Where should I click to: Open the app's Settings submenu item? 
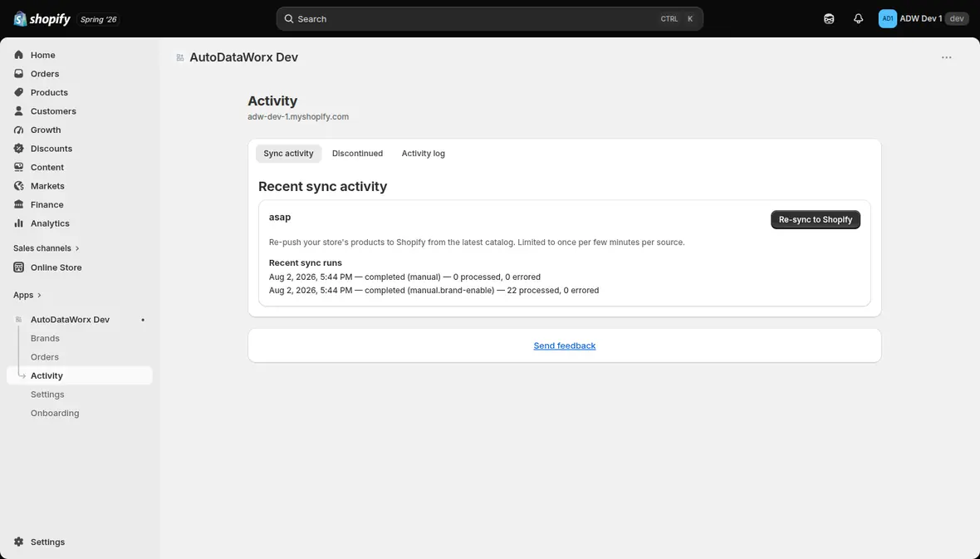click(x=47, y=395)
